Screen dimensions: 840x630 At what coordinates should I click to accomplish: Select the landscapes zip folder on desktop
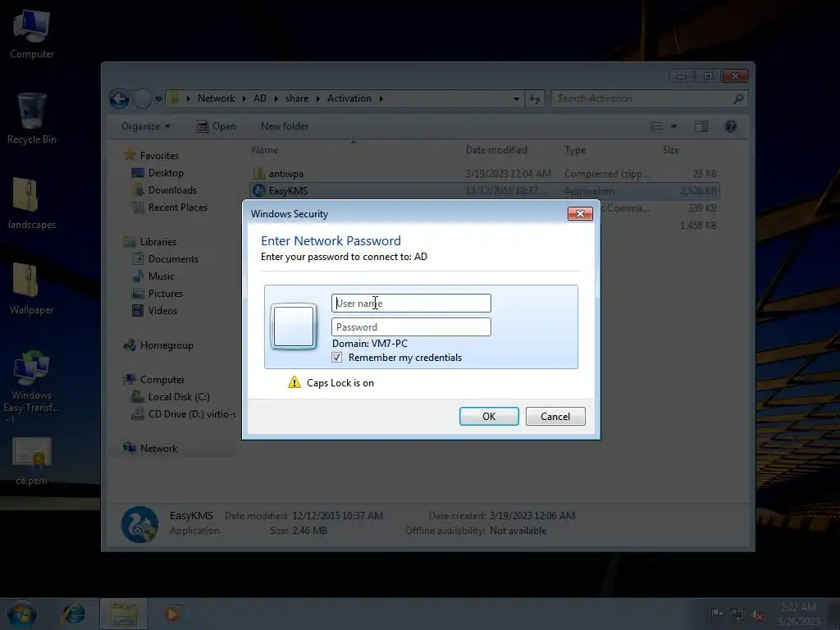(32, 203)
